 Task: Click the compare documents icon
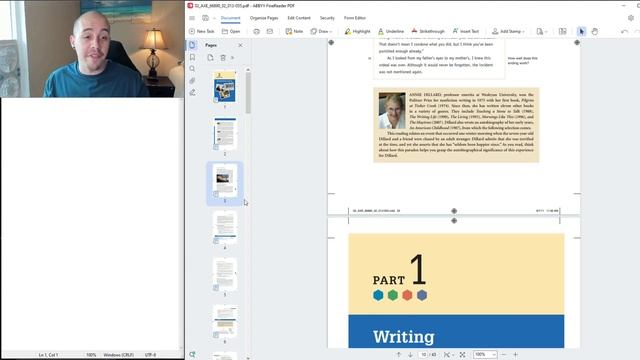click(562, 31)
